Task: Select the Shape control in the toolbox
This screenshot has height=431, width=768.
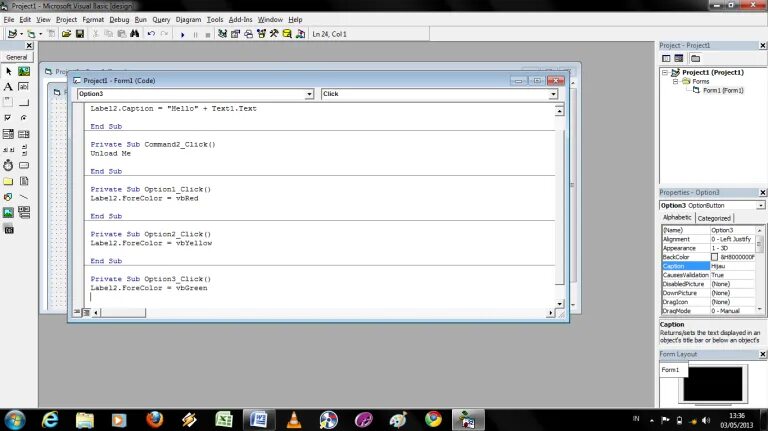Action: 8,196
